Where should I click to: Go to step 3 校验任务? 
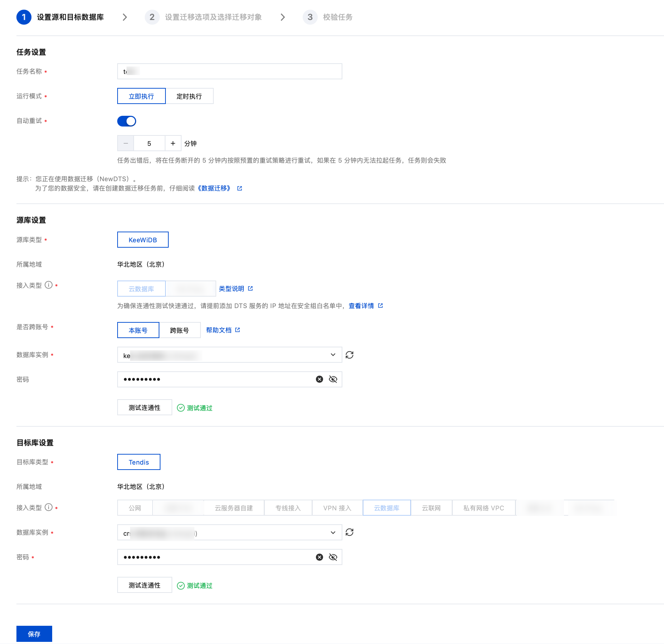[x=337, y=17]
